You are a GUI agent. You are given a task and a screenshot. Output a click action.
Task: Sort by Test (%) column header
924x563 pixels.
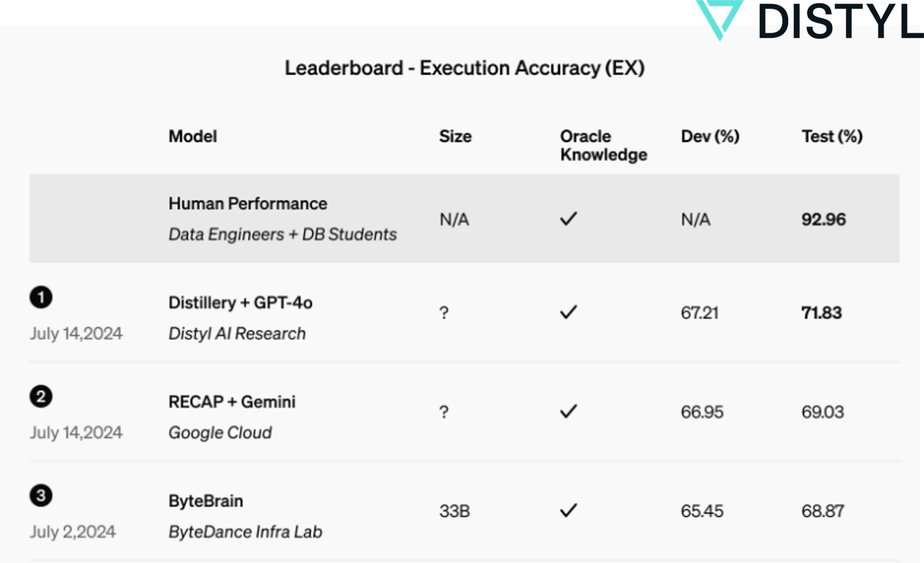click(832, 136)
